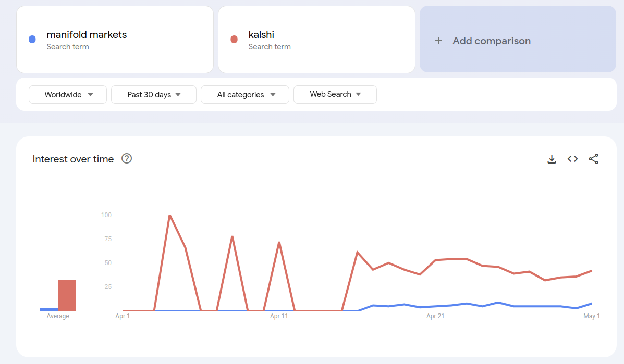Open help for Interest over time
624x364 pixels.
pyautogui.click(x=127, y=158)
